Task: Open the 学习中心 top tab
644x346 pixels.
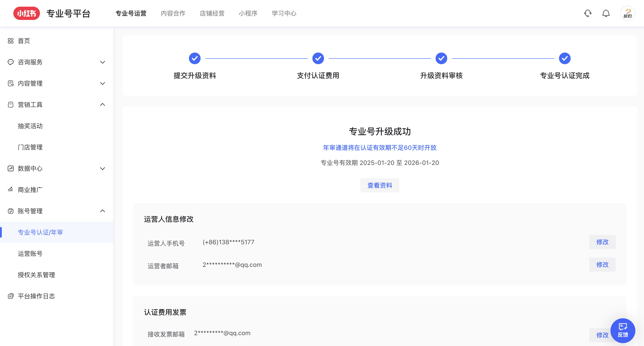Action: pyautogui.click(x=284, y=13)
